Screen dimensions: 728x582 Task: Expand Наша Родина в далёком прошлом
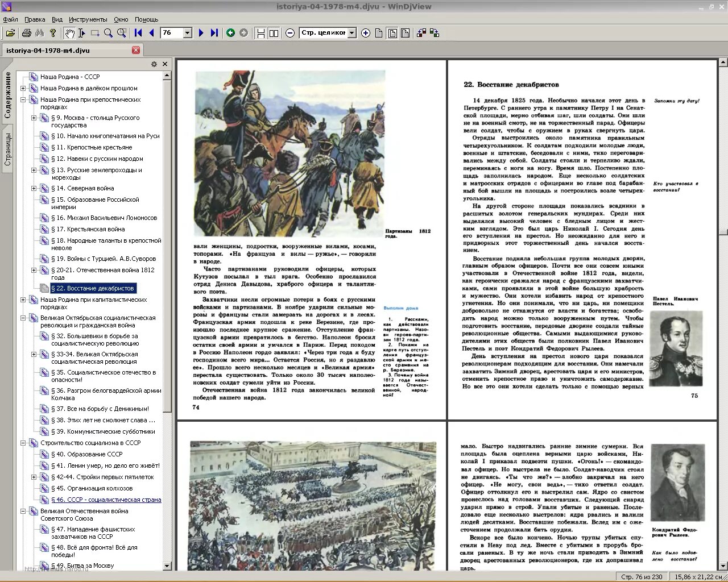[x=23, y=88]
